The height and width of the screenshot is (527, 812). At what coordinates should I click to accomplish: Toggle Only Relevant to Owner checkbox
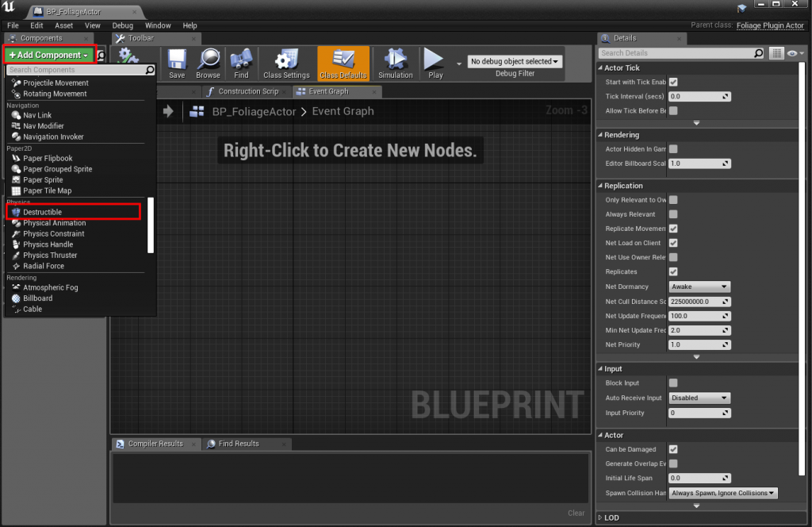(x=673, y=199)
